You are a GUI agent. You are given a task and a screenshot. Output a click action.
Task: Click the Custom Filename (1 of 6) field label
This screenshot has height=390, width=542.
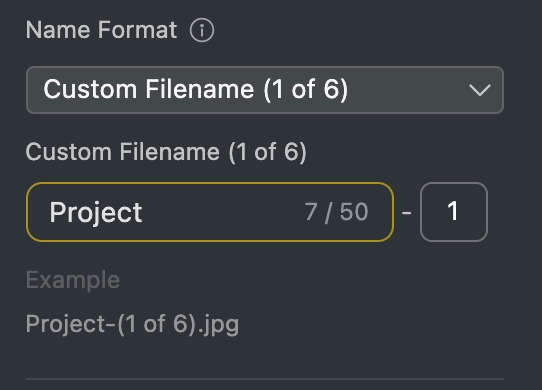166,152
